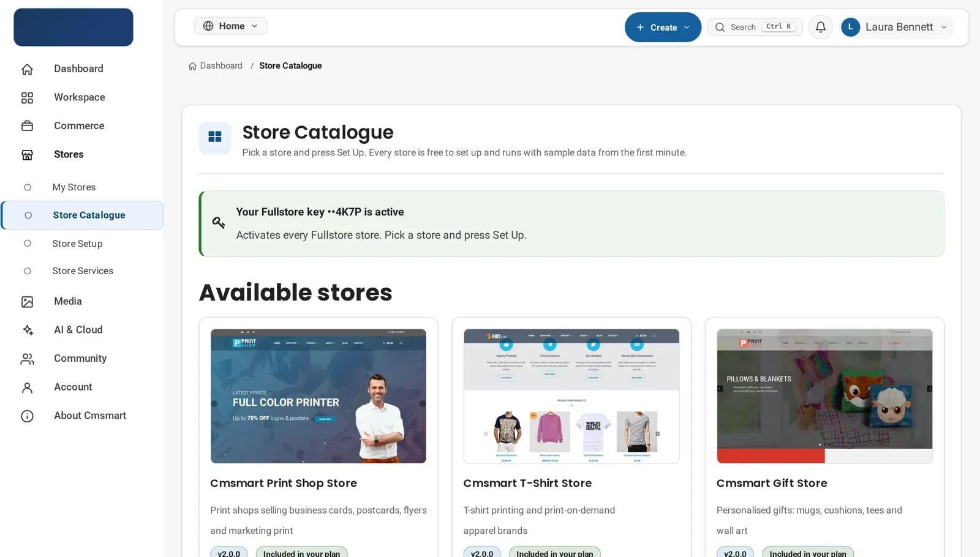Image resolution: width=980 pixels, height=557 pixels.
Task: Click the About Cmsmart info icon
Action: pos(27,416)
